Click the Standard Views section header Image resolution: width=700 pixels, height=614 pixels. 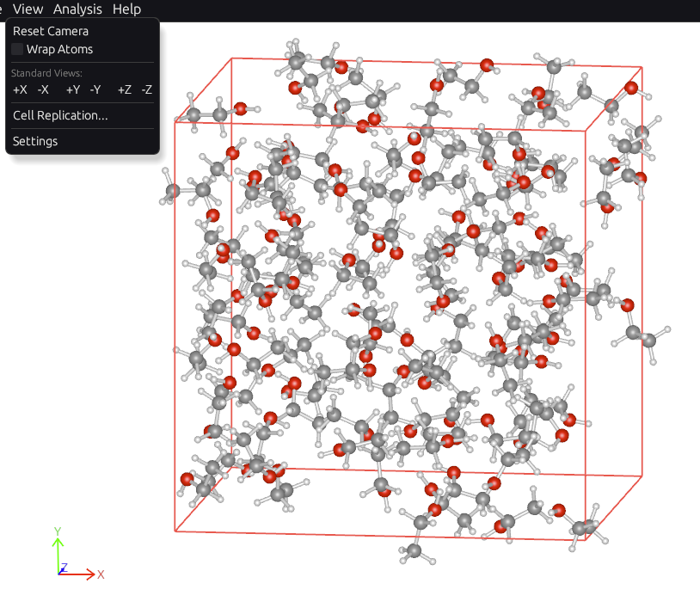(x=47, y=74)
